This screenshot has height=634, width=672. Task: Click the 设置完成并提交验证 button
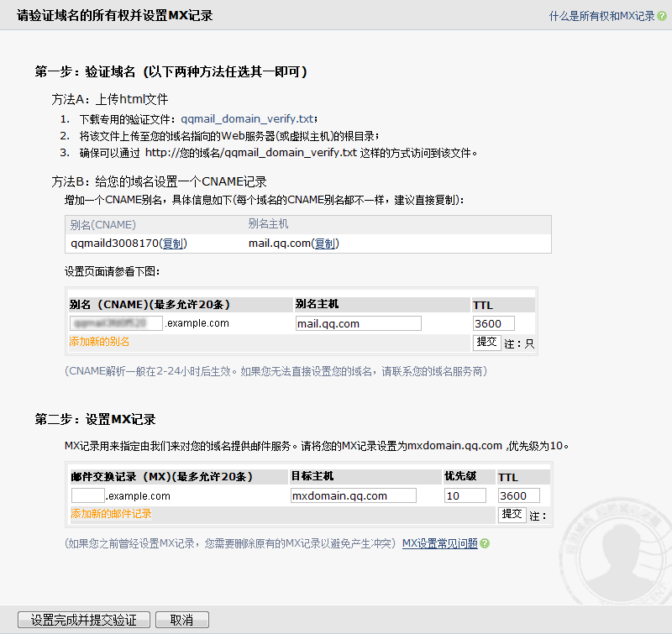pos(84,620)
